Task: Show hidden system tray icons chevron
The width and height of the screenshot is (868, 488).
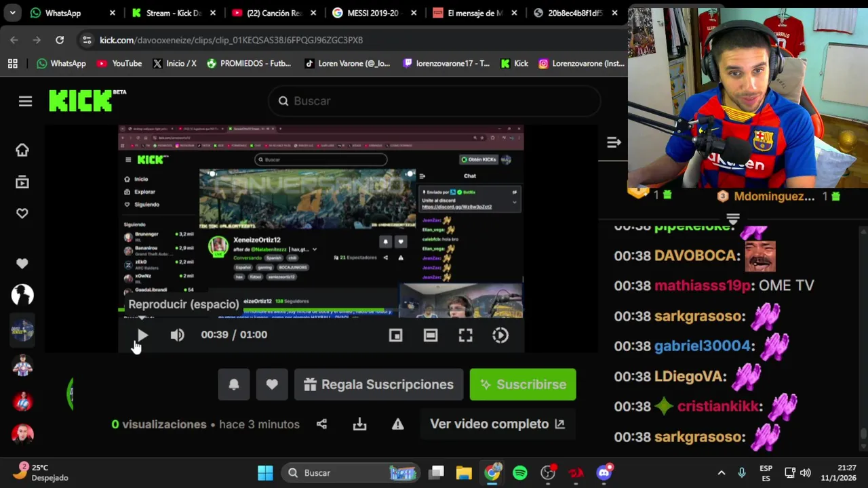Action: (722, 473)
